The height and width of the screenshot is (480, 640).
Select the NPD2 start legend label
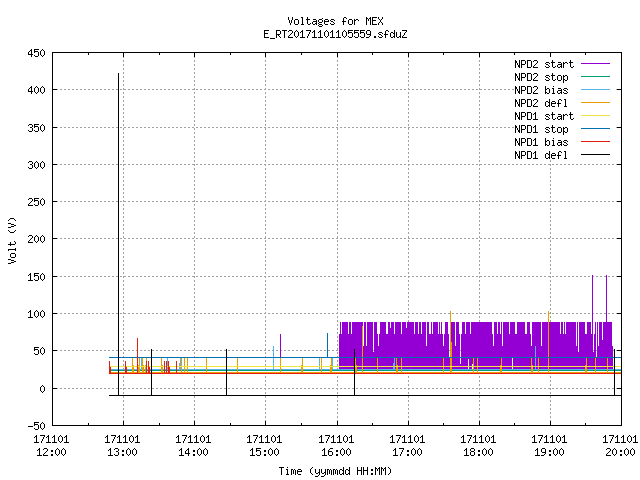(544, 64)
